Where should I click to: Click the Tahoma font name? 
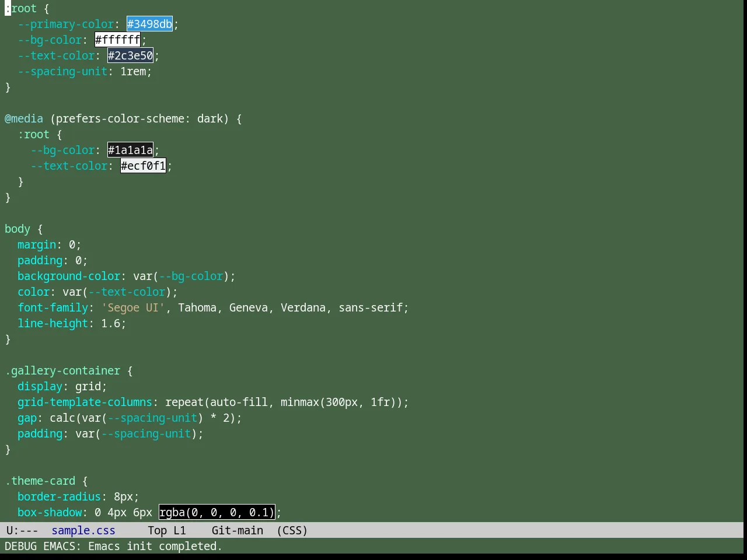197,307
